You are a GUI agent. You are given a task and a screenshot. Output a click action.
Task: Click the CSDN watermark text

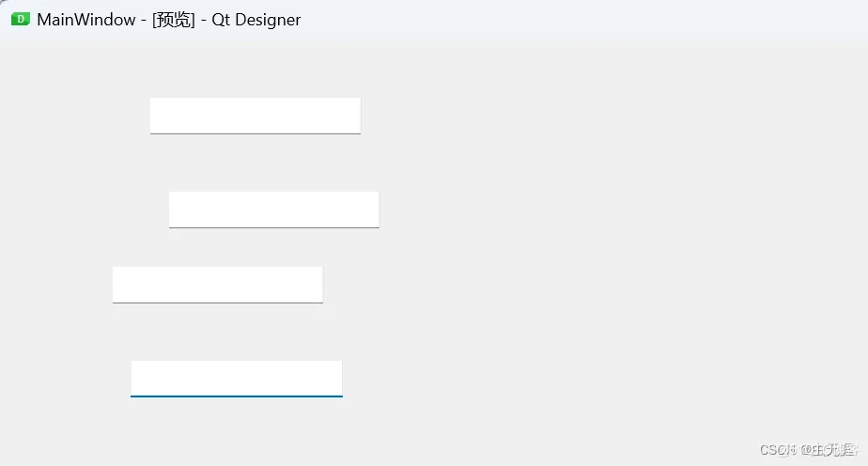809,449
